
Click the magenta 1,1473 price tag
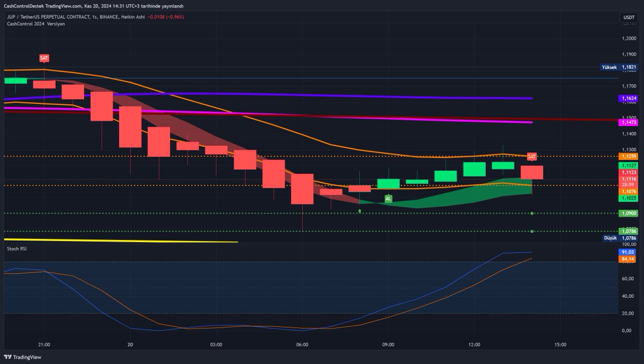[x=628, y=122]
